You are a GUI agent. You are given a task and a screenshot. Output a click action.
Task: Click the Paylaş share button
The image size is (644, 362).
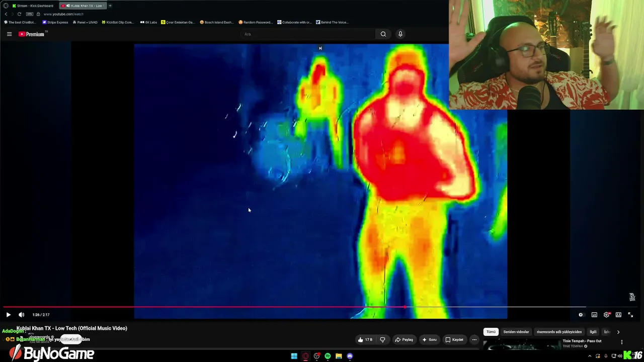pyautogui.click(x=404, y=340)
